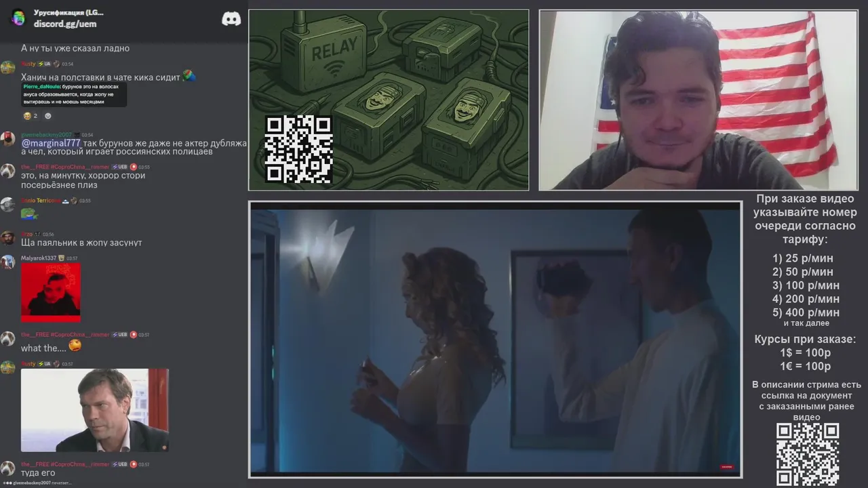
Task: Select the tariff line "1) 25 р/мин"
Action: 803,258
